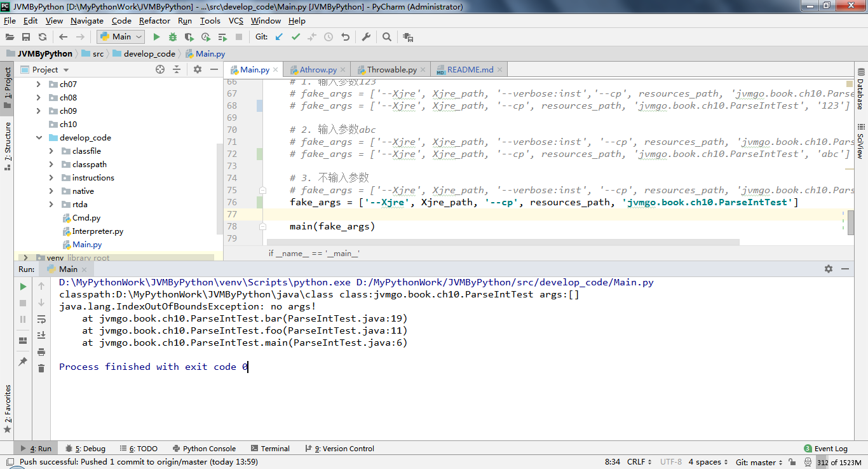This screenshot has width=868, height=469.
Task: Open the Database side panel
Action: pos(860,89)
